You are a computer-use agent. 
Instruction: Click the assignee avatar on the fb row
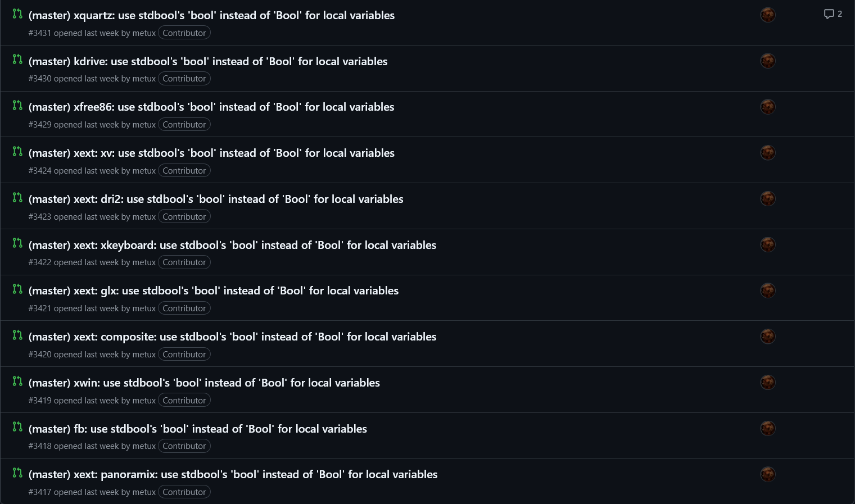768,428
